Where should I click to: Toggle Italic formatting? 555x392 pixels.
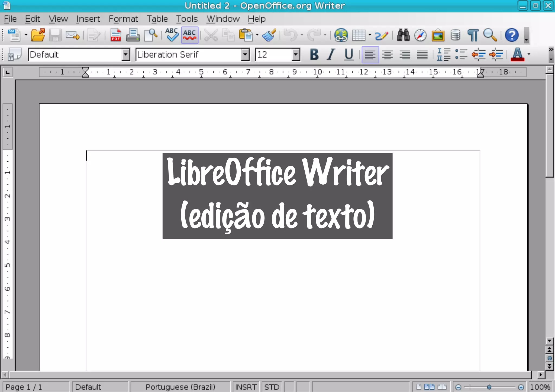click(331, 54)
